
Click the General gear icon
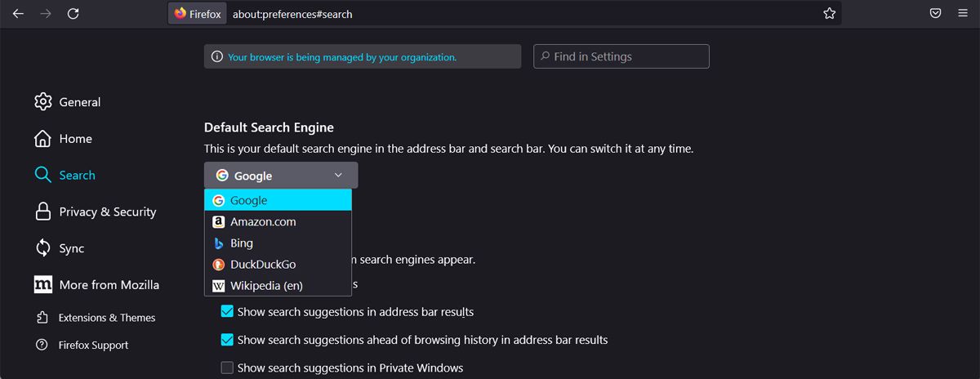coord(43,102)
